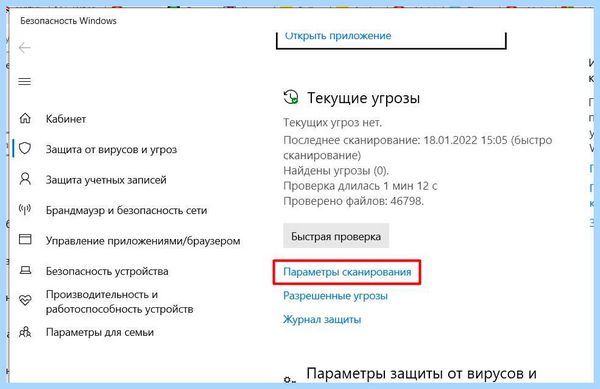Open Разрешенные угрозы link
The width and height of the screenshot is (600, 389).
pos(335,296)
